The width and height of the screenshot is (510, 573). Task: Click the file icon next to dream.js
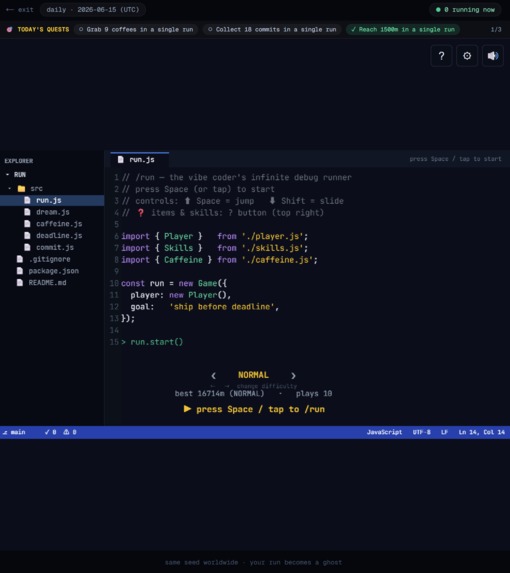27,212
